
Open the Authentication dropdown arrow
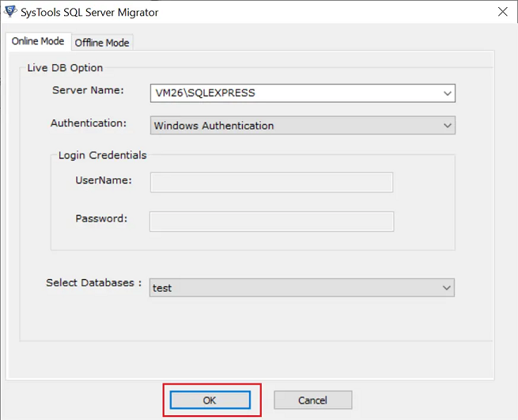click(448, 126)
